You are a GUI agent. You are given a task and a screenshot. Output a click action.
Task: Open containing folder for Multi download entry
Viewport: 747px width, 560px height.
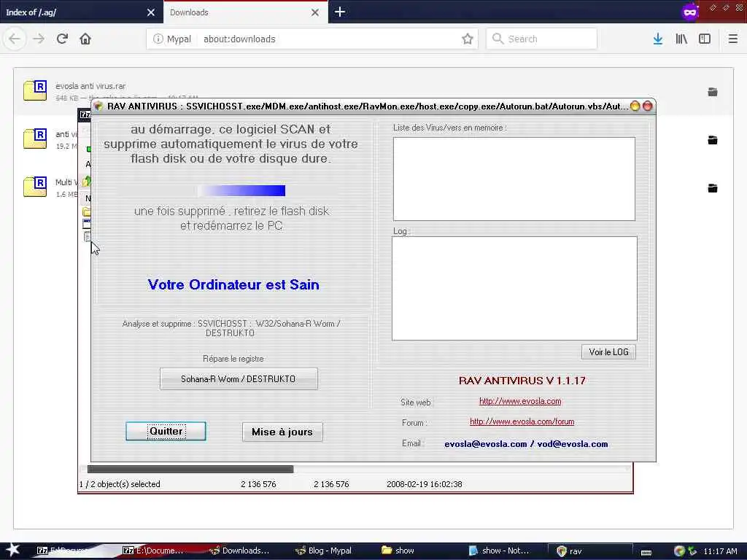(713, 188)
